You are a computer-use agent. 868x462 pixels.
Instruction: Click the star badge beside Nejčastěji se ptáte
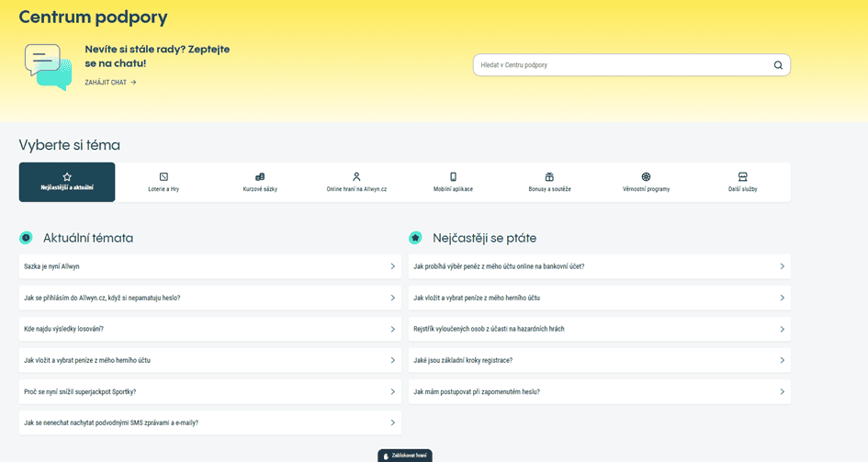point(415,238)
